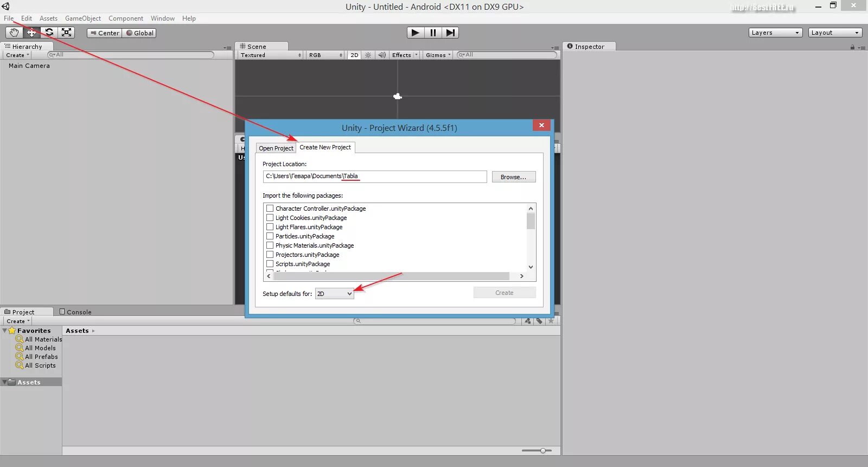Switch to the Inspector tab

589,47
